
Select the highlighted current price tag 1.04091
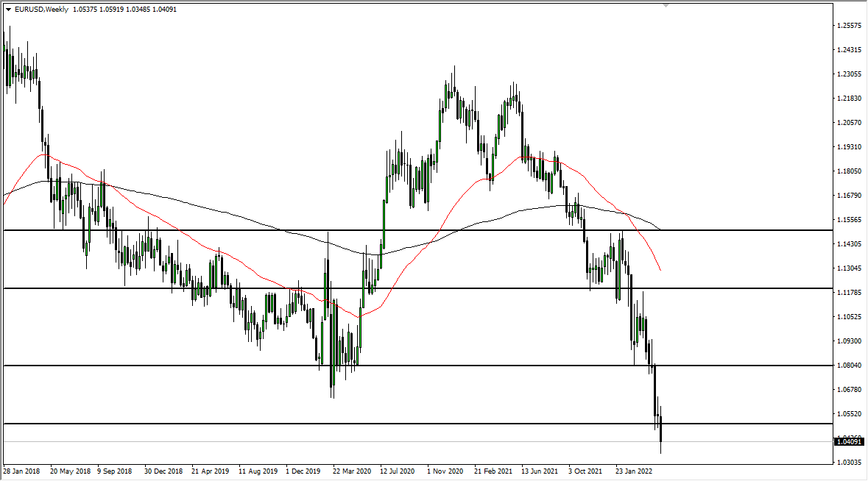848,442
